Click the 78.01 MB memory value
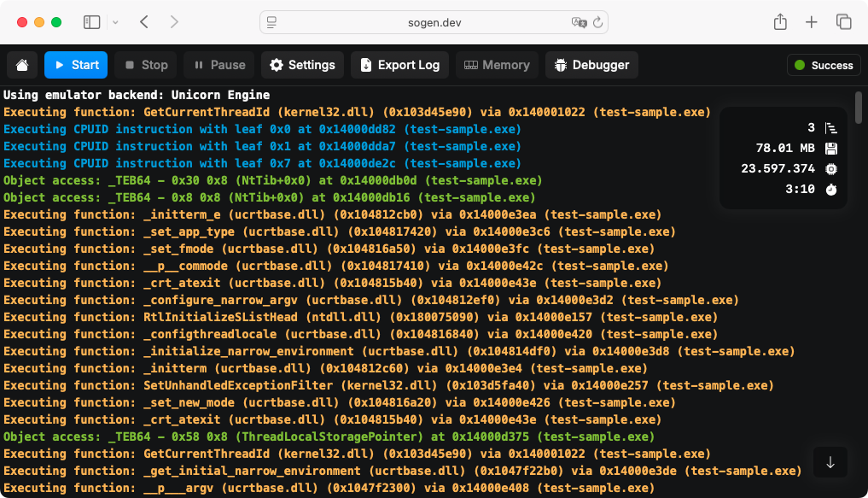The width and height of the screenshot is (868, 498). [x=785, y=149]
